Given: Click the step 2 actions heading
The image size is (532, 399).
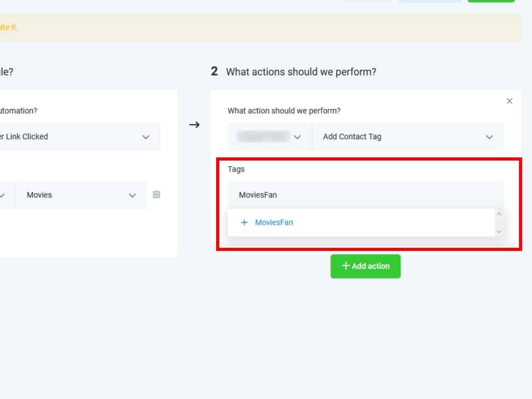Looking at the screenshot, I should coord(301,72).
